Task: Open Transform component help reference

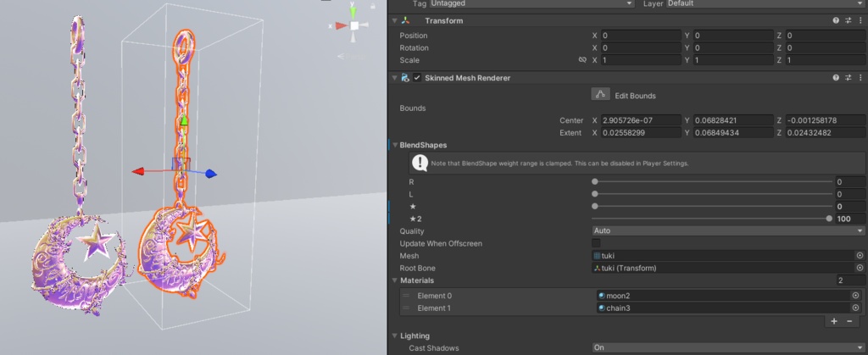Action: [836, 20]
